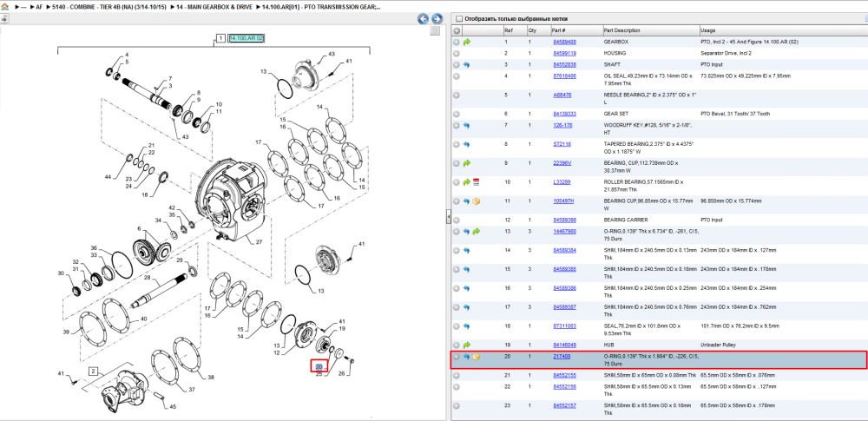Sort by the 'Ref' column header

(x=508, y=30)
